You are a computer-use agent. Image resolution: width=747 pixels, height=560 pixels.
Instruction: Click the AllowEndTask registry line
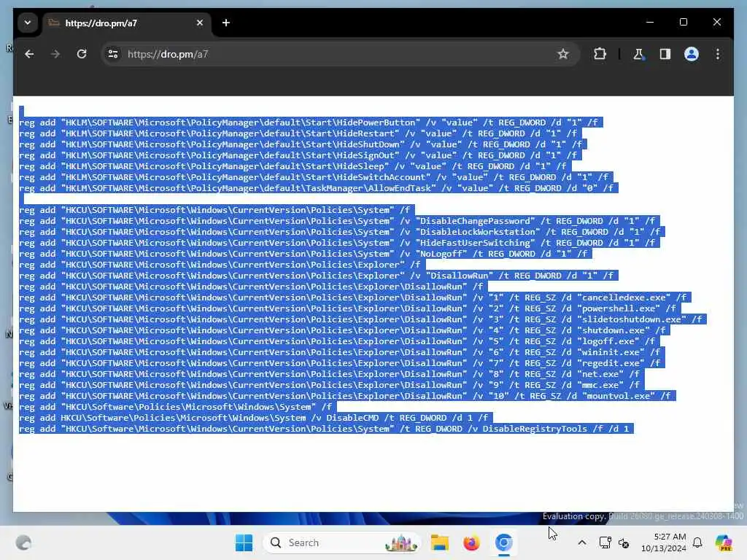(x=319, y=188)
